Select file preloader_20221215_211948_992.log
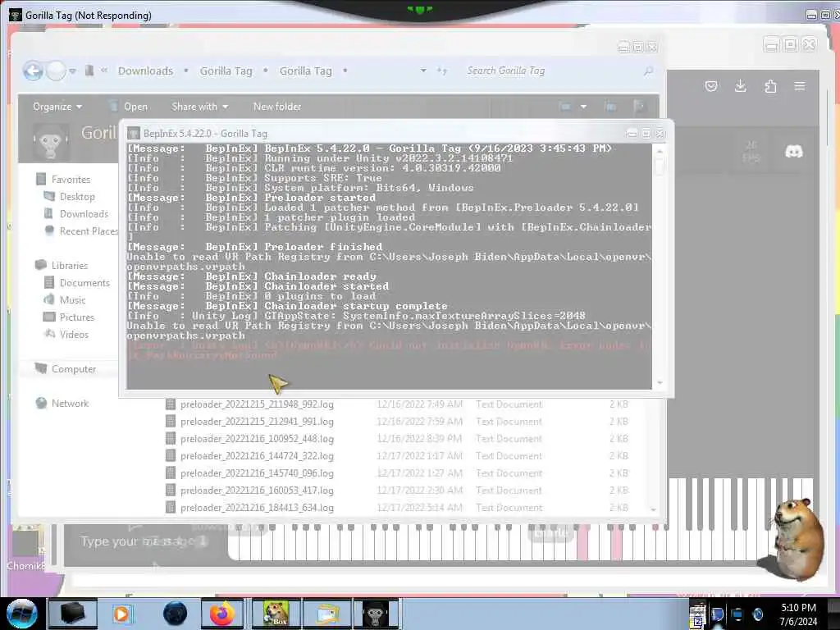Image resolution: width=840 pixels, height=630 pixels. click(249, 404)
